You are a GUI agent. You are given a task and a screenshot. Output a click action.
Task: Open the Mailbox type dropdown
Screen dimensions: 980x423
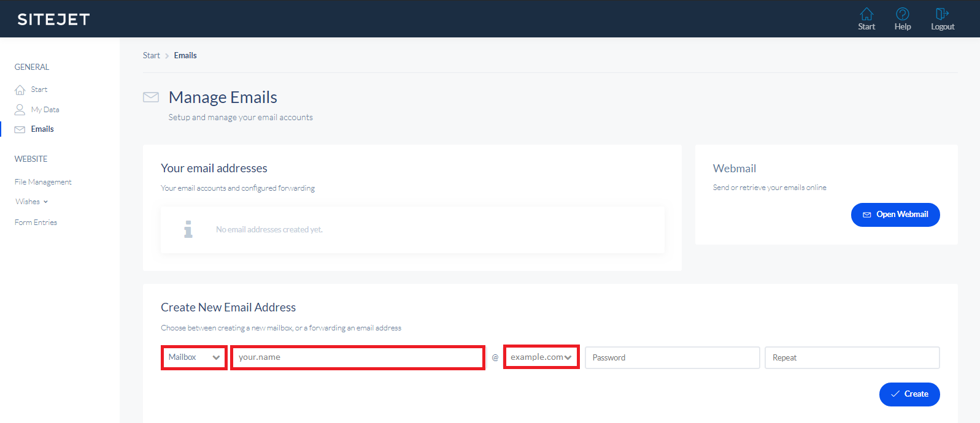[194, 357]
